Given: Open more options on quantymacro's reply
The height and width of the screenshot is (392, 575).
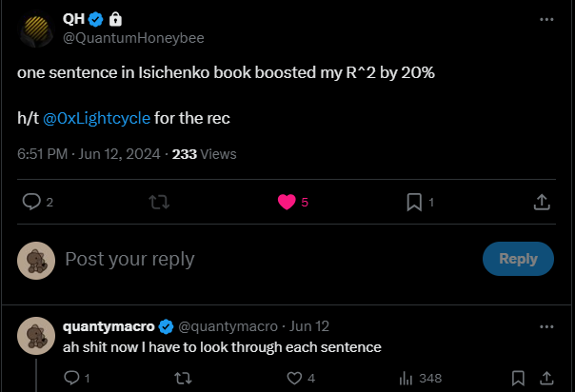Looking at the screenshot, I should tap(546, 326).
